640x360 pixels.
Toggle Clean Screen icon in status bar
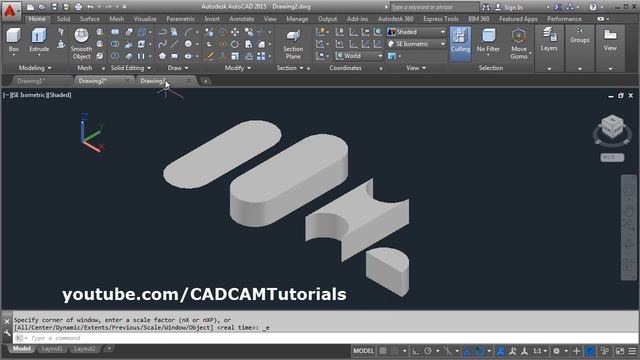(620, 351)
